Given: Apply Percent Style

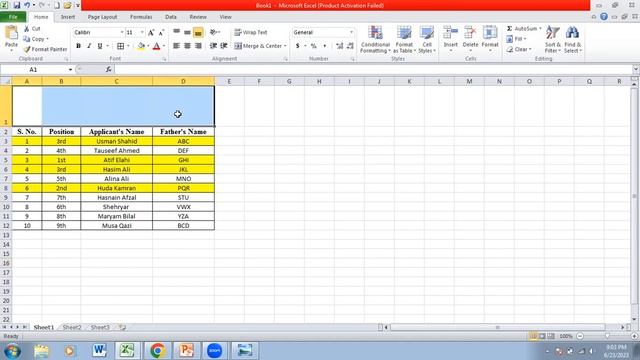Looking at the screenshot, I should [313, 46].
